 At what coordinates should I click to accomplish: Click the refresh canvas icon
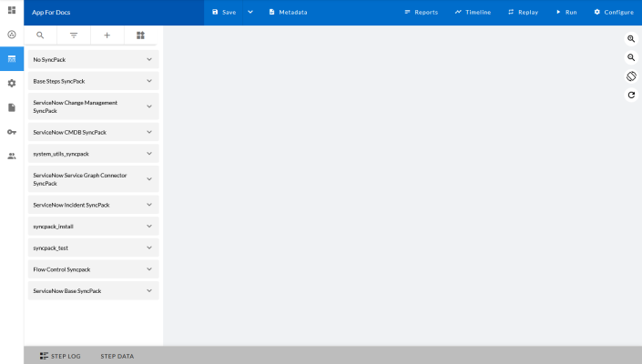tap(631, 95)
